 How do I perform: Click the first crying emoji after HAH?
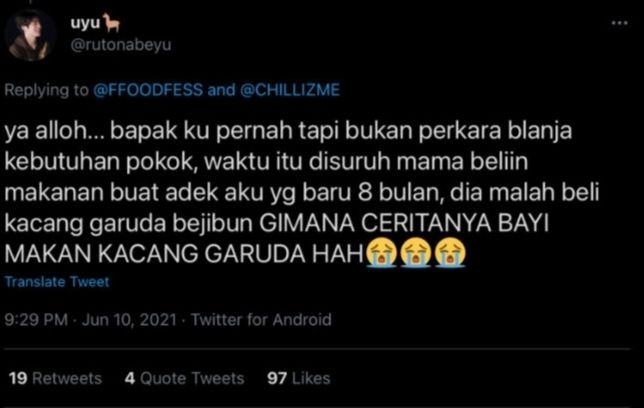point(381,252)
